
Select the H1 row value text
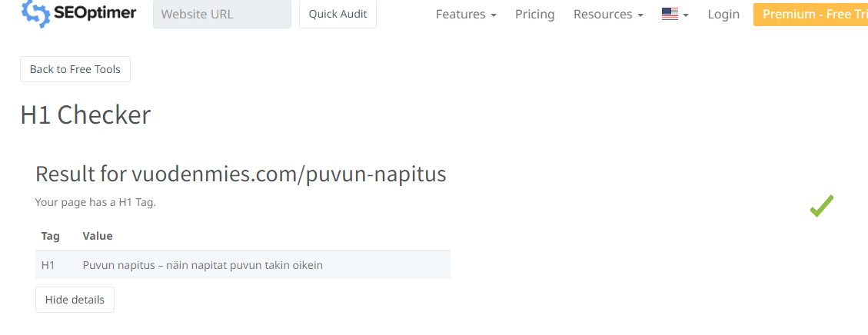[203, 265]
